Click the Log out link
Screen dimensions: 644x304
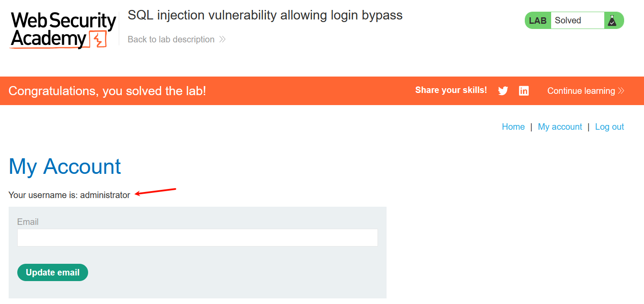tap(609, 127)
